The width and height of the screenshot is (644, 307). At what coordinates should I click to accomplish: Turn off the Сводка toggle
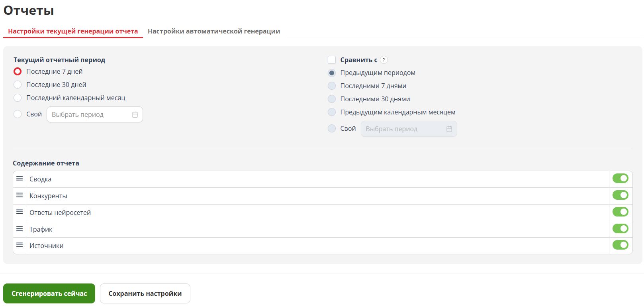pos(620,179)
